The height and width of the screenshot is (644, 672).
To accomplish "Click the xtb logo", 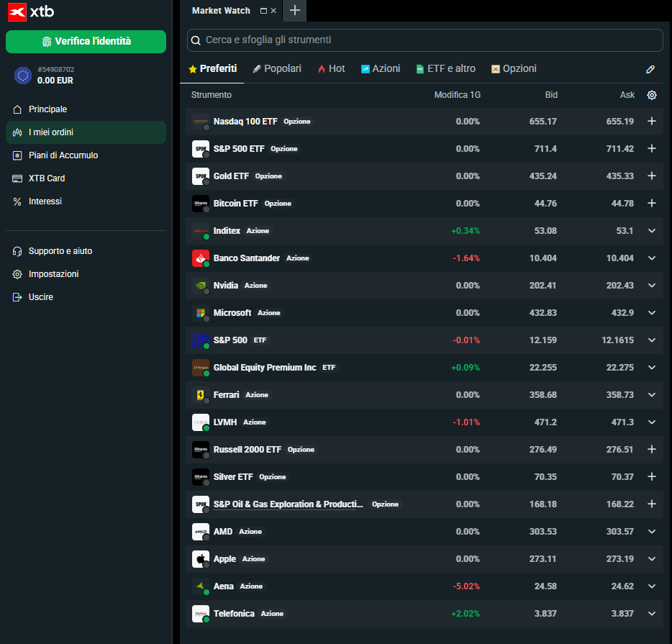I will [31, 12].
